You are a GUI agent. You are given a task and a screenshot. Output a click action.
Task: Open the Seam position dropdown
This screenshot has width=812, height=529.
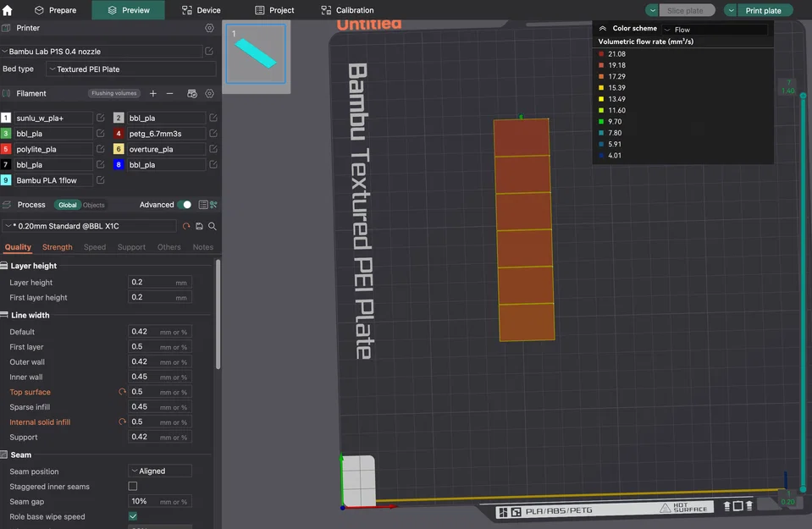(160, 471)
